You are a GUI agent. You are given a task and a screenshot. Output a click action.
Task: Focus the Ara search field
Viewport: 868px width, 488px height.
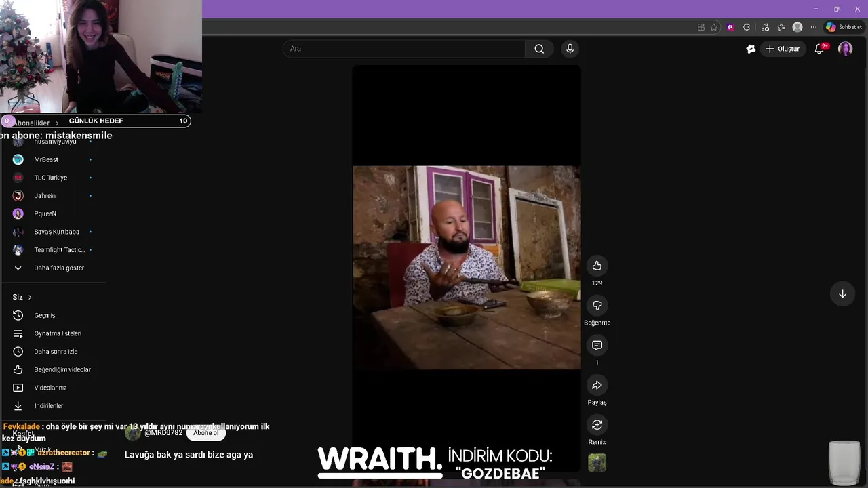coord(404,49)
